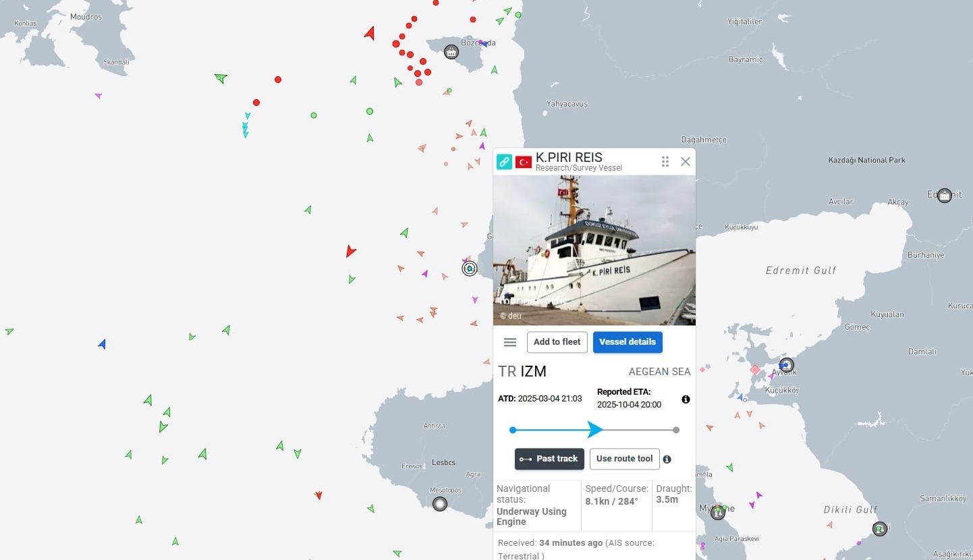Click the drag handle dots in popup header
The height and width of the screenshot is (560, 973).
pyautogui.click(x=665, y=162)
